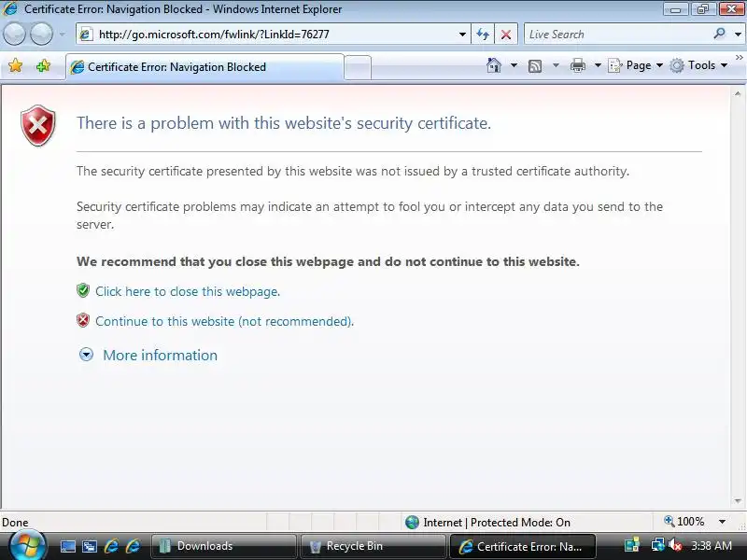The image size is (747, 560).
Task: Click the red Stop loading icon
Action: 506,35
